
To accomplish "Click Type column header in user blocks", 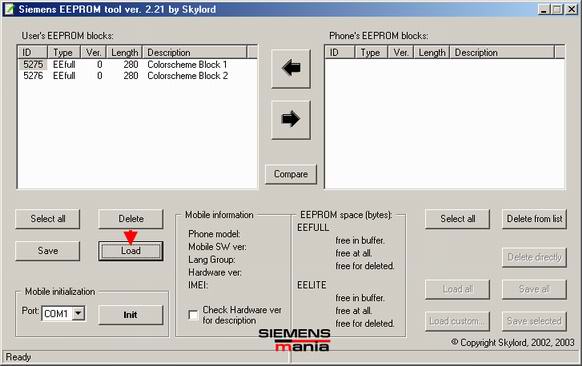I will [64, 52].
